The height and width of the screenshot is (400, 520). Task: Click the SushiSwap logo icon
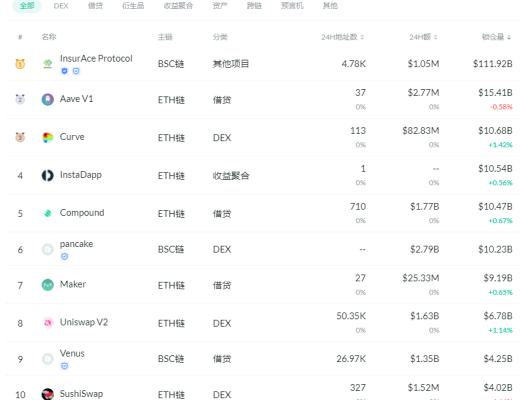pyautogui.click(x=48, y=394)
